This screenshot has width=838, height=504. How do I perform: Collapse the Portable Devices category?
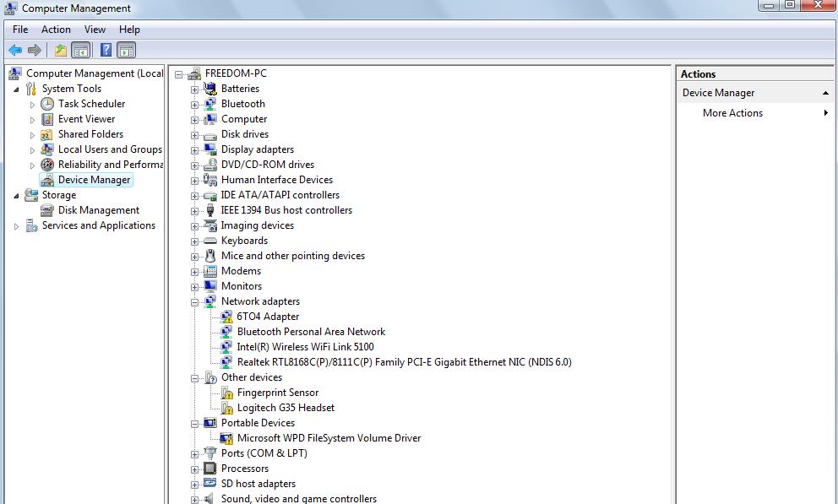click(194, 424)
